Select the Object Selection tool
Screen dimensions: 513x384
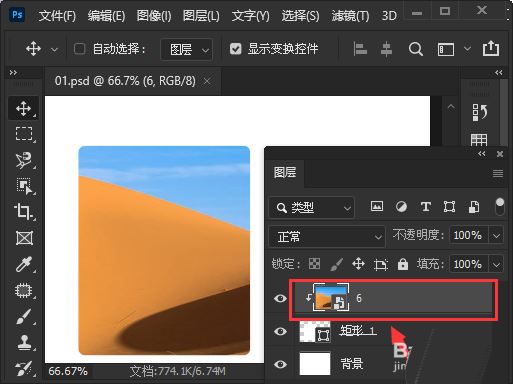[24, 186]
